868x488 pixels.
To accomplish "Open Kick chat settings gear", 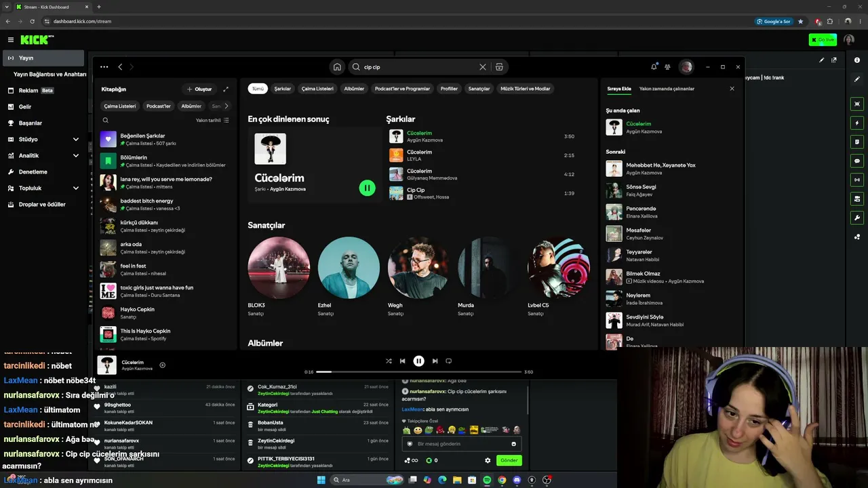I will click(x=488, y=460).
